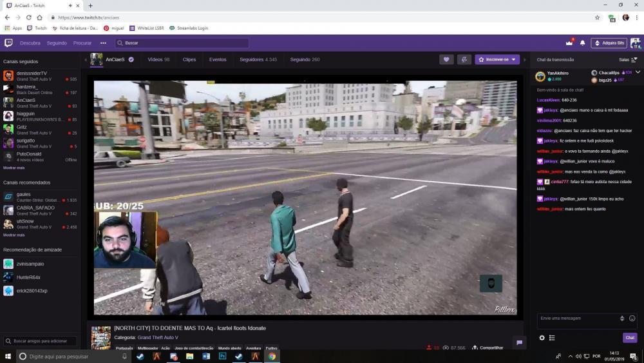Viewport: 644px width, 363px height.
Task: Click erick280143xp friend avatar
Action: [x=8, y=291]
